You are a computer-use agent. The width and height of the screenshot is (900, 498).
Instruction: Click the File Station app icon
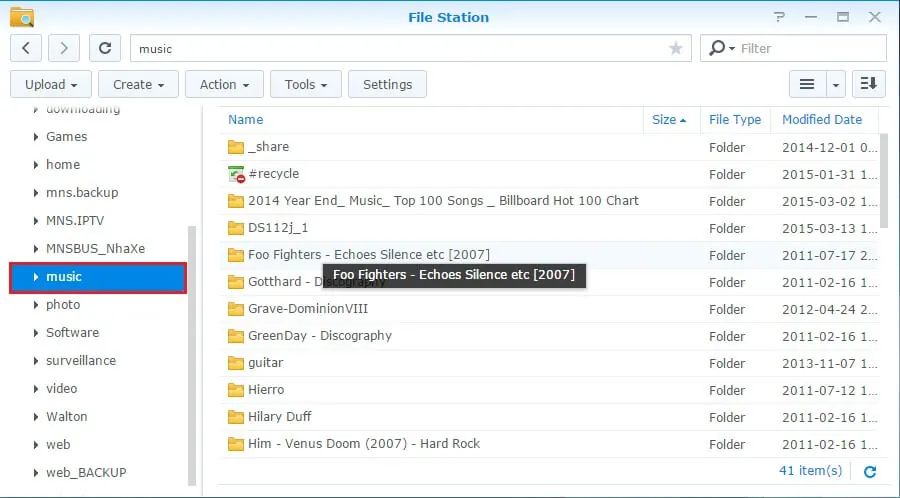[22, 17]
